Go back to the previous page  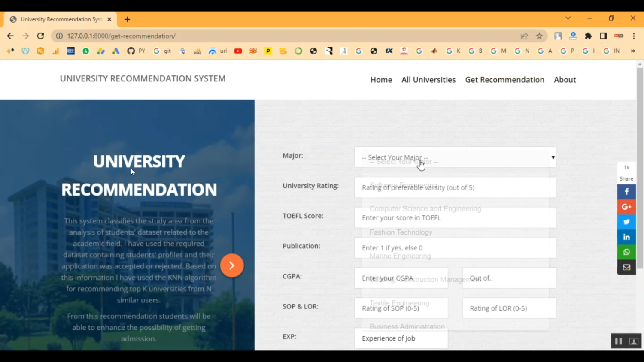10,36
